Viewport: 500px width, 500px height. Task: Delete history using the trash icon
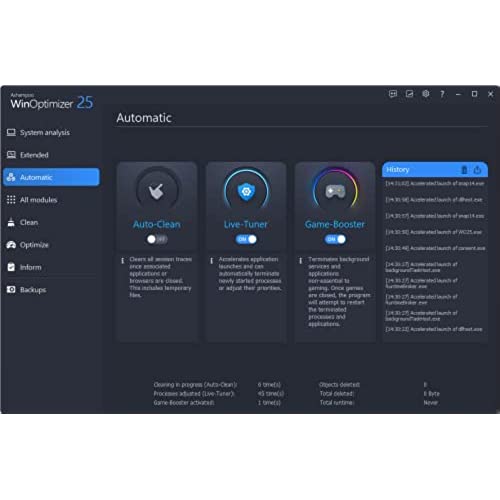[x=464, y=170]
